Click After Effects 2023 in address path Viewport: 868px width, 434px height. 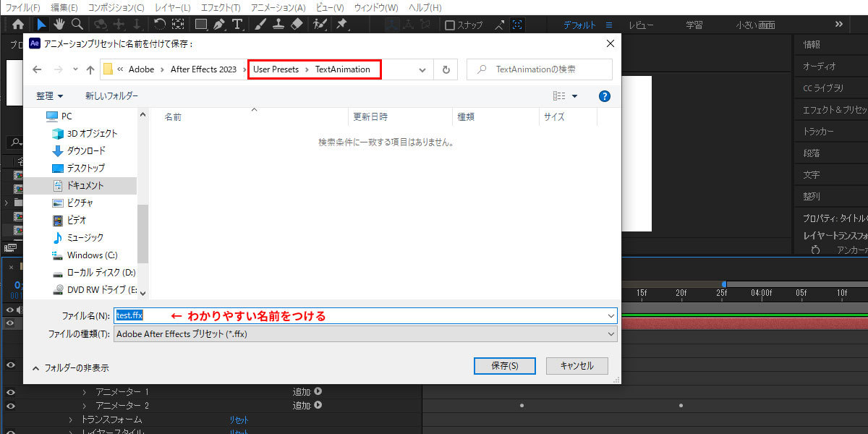[203, 69]
